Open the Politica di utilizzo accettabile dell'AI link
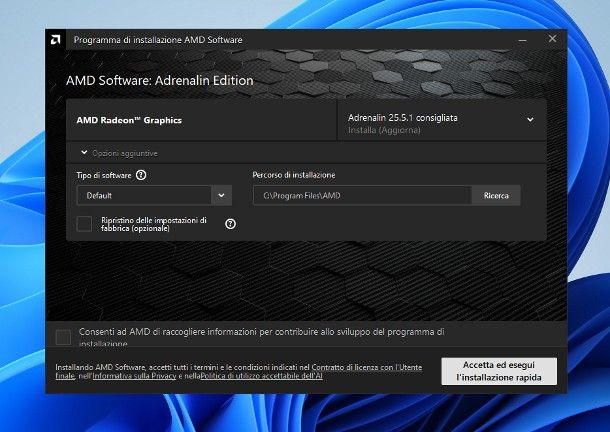This screenshot has height=432, width=610. (261, 376)
